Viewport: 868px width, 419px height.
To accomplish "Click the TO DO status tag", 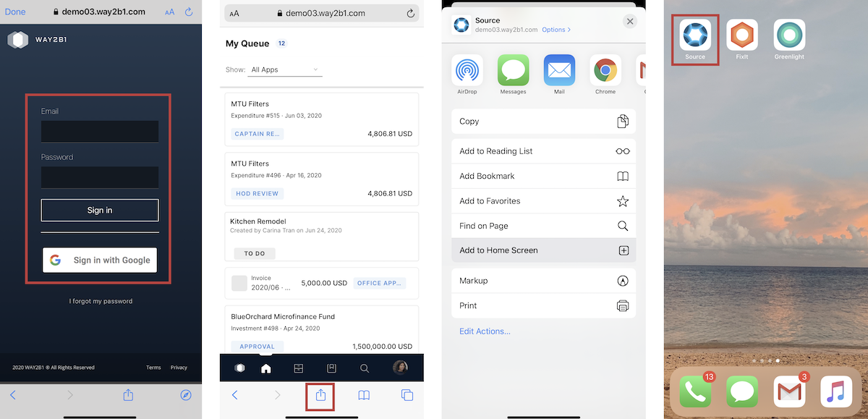I will tap(255, 254).
